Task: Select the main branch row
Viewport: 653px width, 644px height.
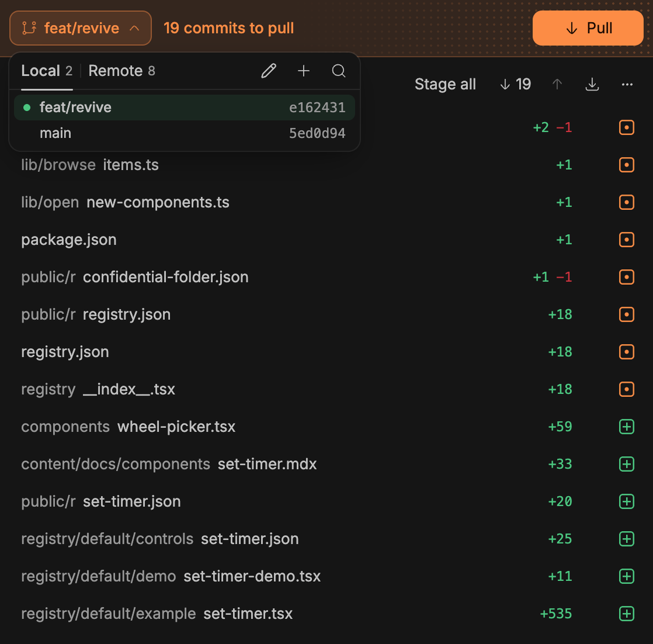Action: 184,133
